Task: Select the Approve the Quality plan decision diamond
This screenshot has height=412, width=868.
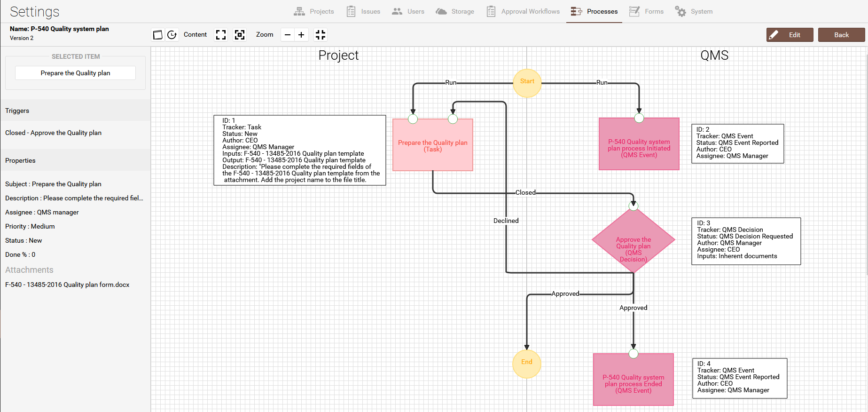Action: [x=633, y=241]
